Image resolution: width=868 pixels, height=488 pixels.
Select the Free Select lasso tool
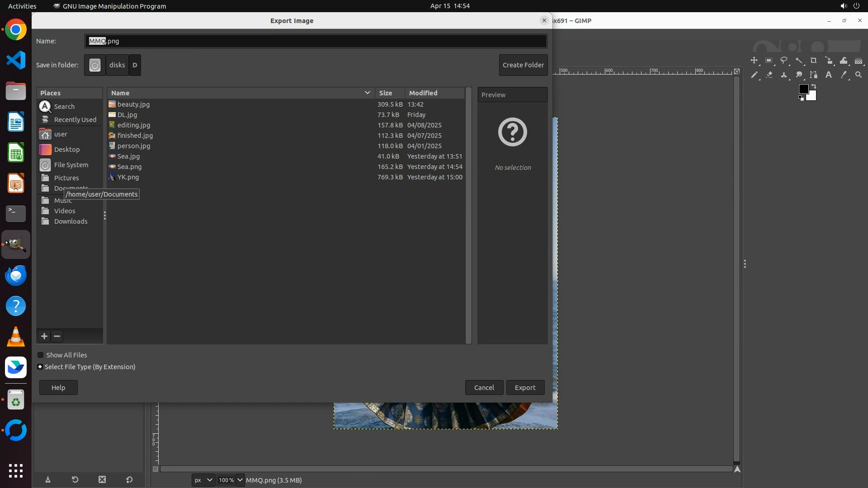pos(784,61)
